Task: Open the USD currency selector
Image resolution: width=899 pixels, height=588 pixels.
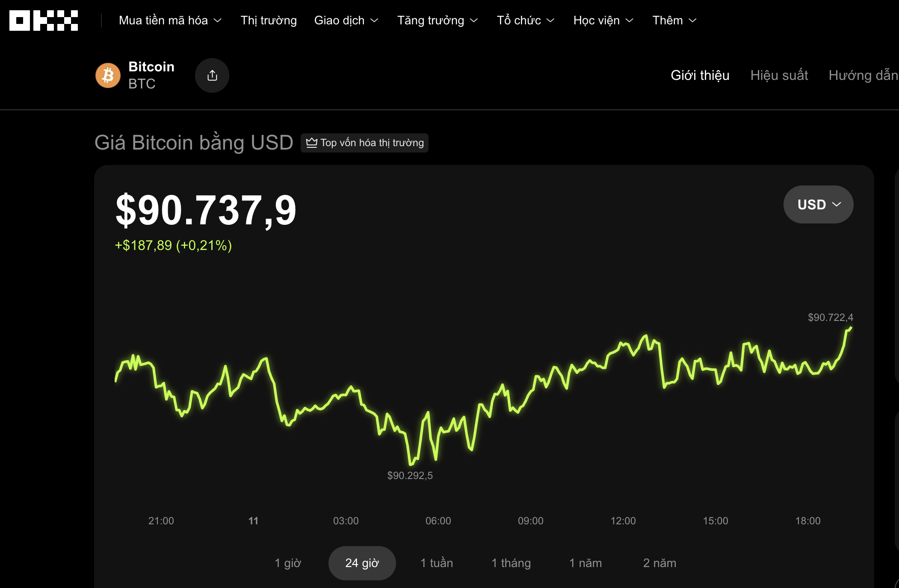Action: click(x=818, y=204)
